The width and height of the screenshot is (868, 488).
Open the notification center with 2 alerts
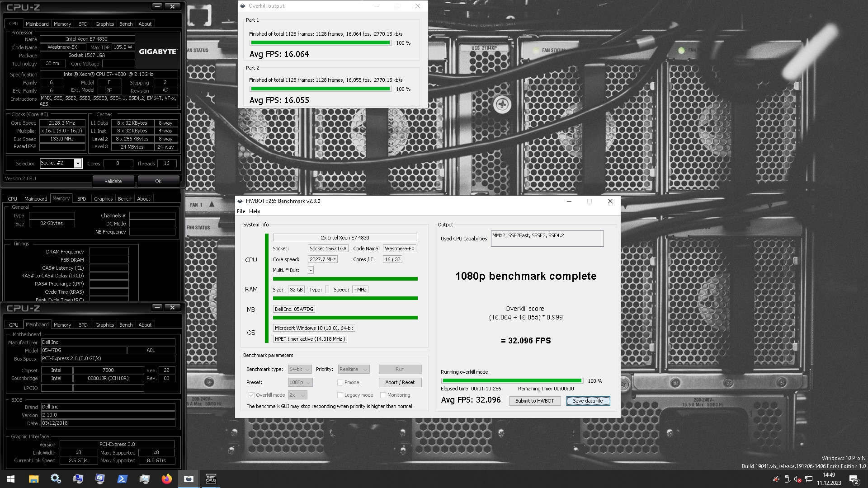click(x=854, y=479)
